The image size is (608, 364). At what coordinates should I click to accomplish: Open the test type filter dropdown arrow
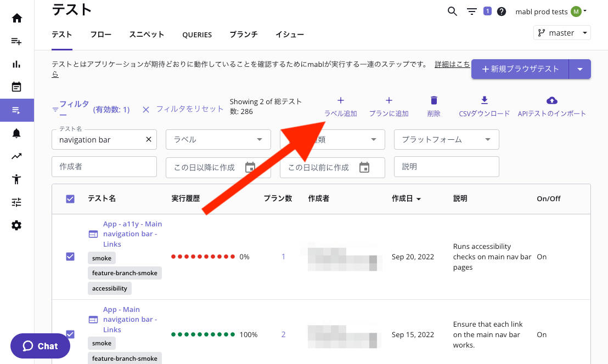pos(373,139)
